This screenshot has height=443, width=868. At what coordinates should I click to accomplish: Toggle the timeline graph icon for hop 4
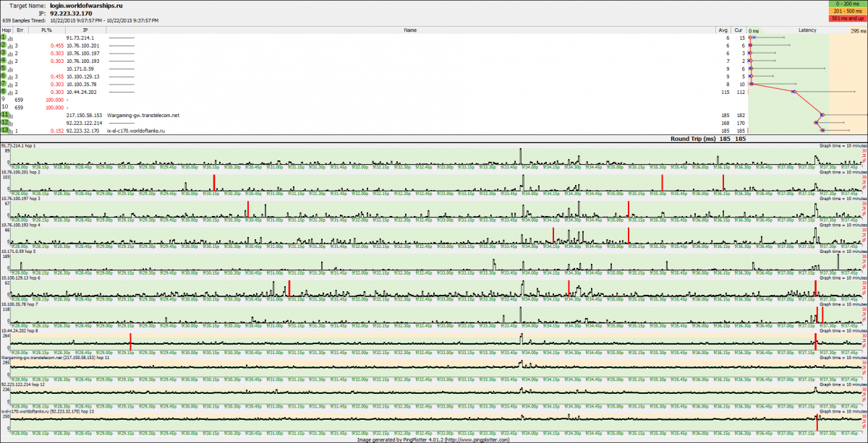coord(12,61)
